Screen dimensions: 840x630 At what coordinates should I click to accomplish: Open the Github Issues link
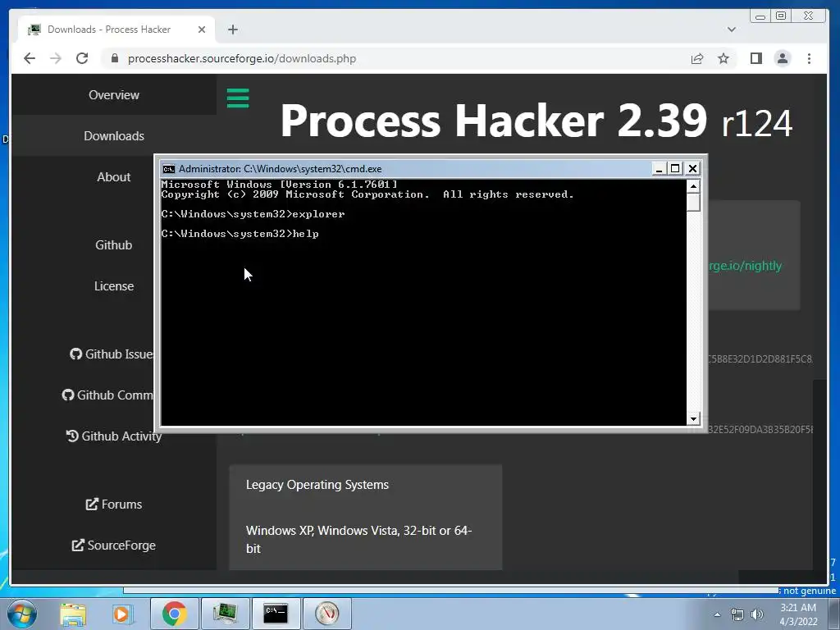[x=112, y=354]
